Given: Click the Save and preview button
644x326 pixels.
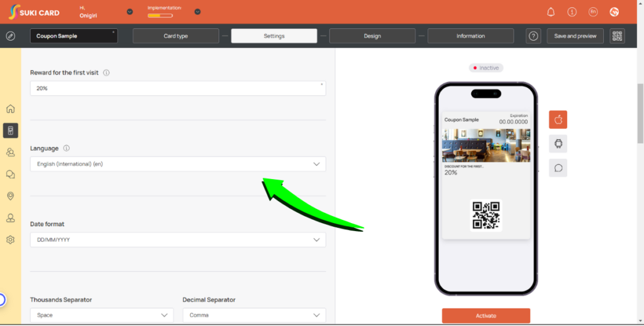Looking at the screenshot, I should coord(575,36).
